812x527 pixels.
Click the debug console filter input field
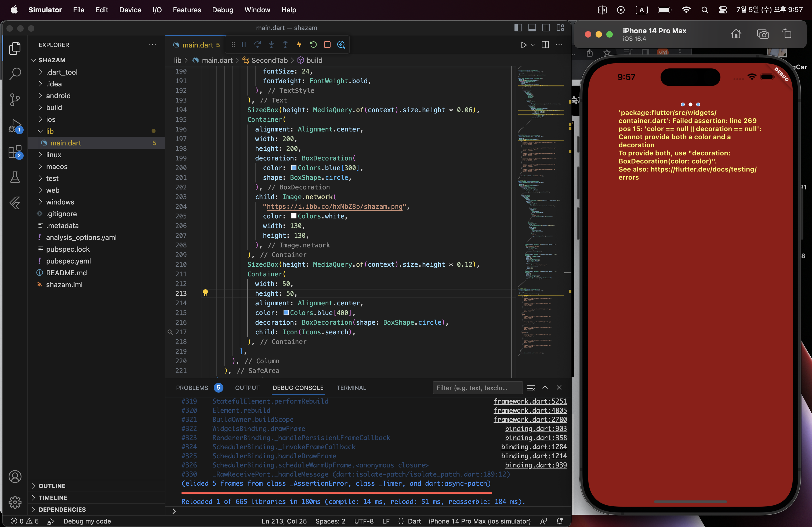477,387
